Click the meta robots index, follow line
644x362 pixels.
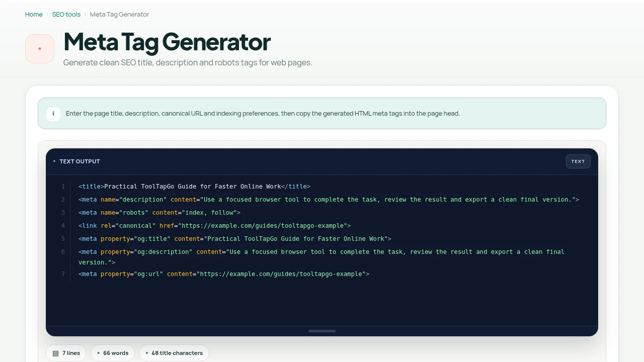point(159,213)
